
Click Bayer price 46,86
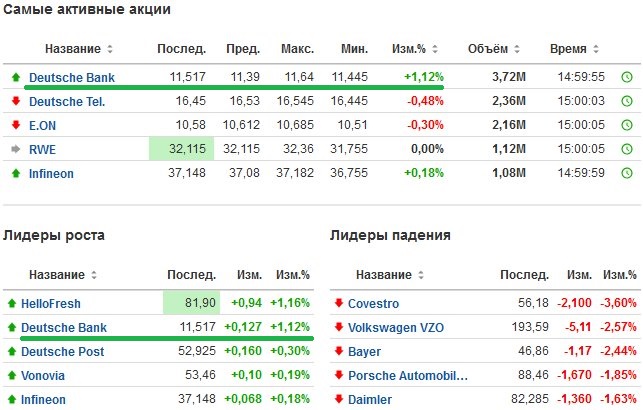(533, 351)
